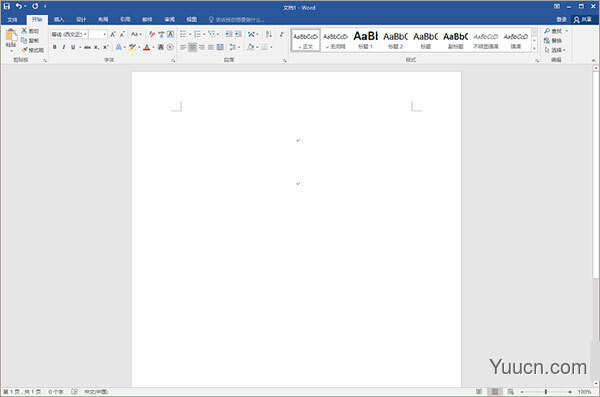Switch to the Design tab

pos(81,20)
